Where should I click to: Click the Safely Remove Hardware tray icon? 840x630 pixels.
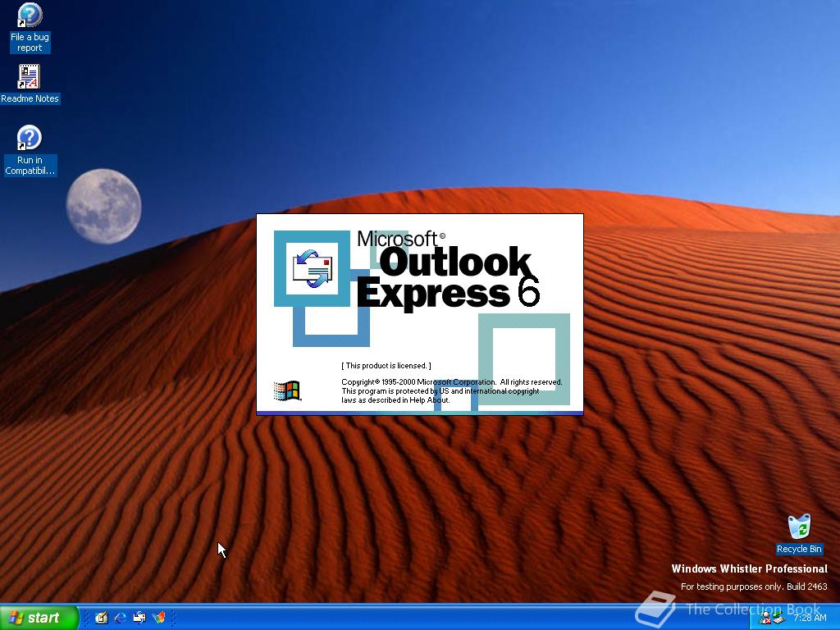pyautogui.click(x=778, y=619)
